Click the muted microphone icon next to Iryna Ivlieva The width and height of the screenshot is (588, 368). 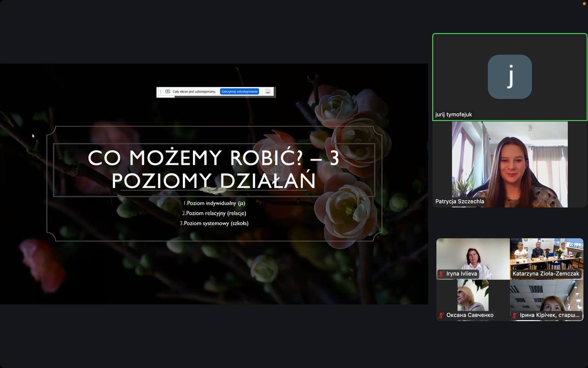[x=441, y=274]
